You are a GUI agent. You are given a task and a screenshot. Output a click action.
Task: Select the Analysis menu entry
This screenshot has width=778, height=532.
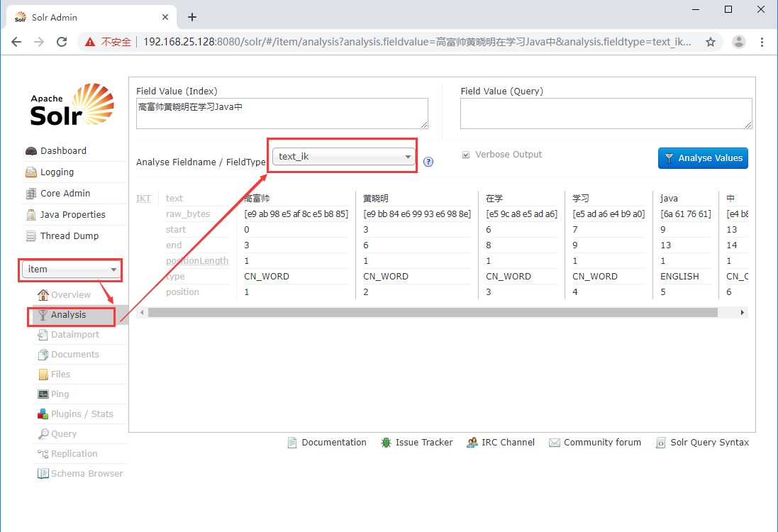(x=68, y=315)
